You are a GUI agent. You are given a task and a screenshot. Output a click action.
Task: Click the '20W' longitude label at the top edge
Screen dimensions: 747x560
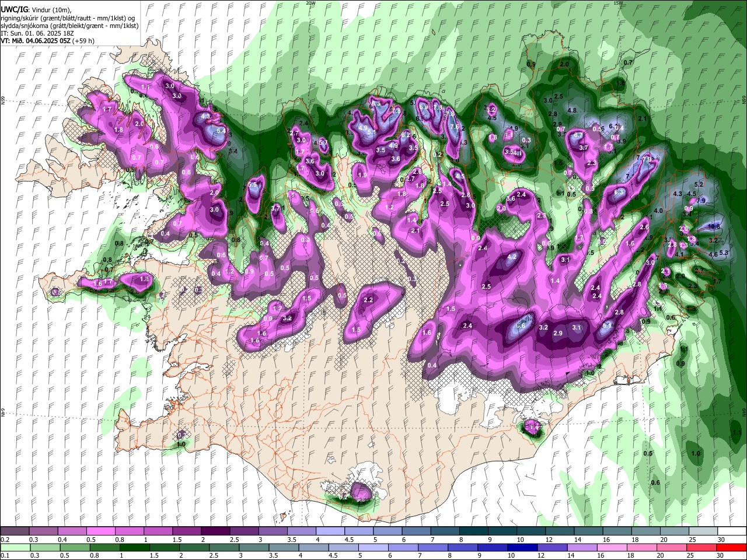click(310, 3)
